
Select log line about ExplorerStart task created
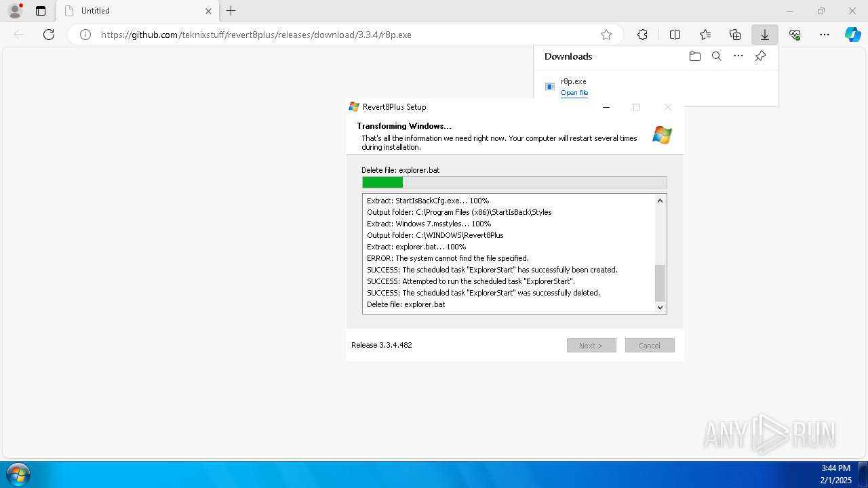click(492, 270)
